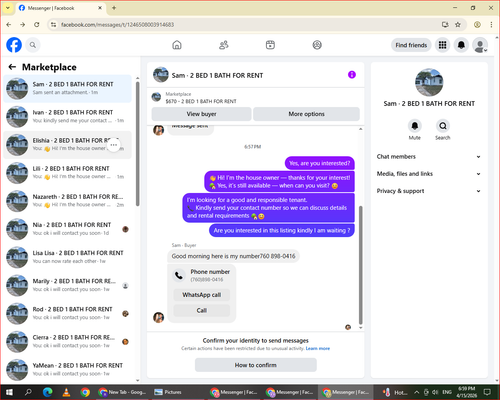Click the message 'Yes, are you interested?'
The height and width of the screenshot is (400, 500).
click(x=320, y=163)
